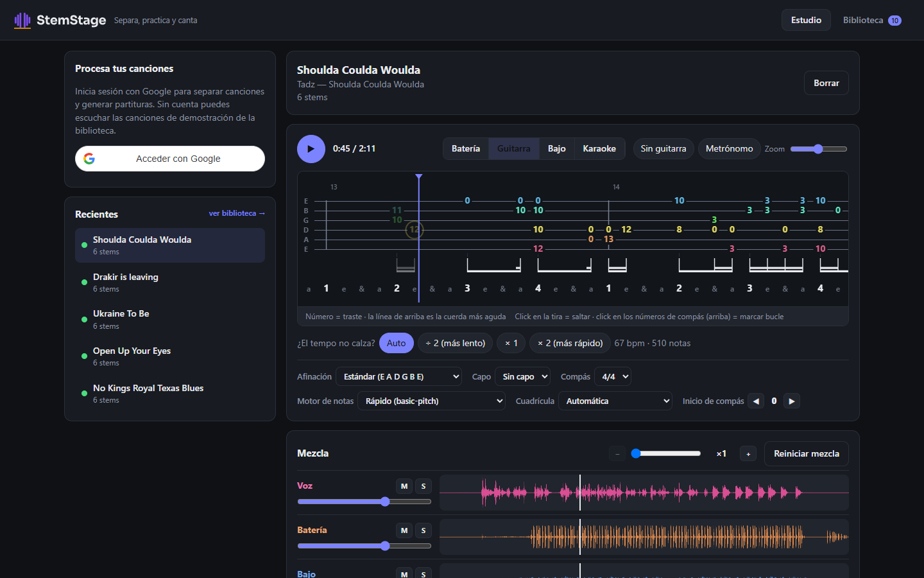Open the Estudio section
The image size is (924, 578).
click(806, 21)
